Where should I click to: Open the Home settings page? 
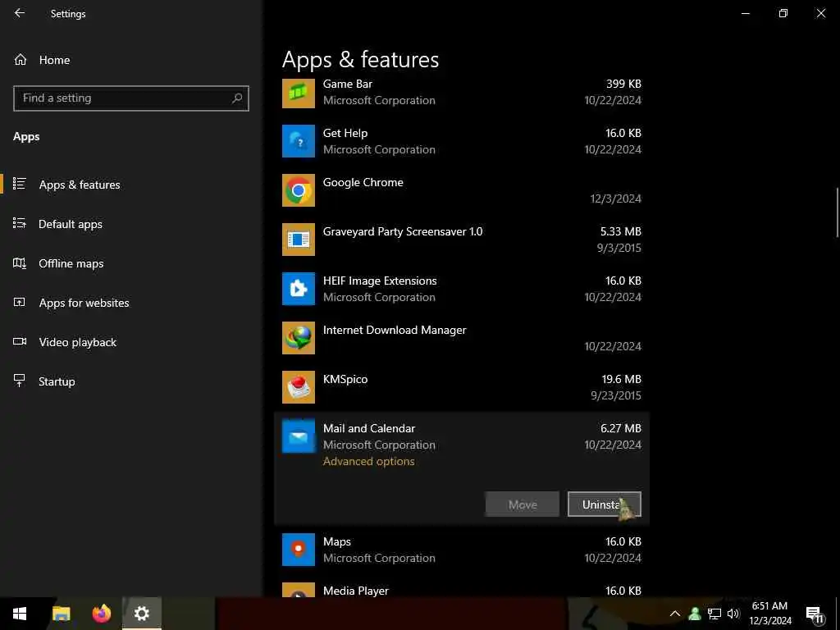(x=131, y=60)
